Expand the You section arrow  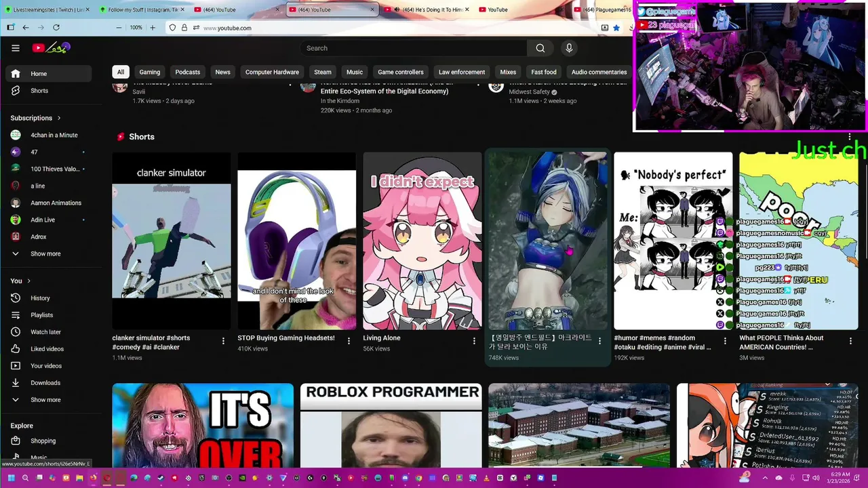(x=28, y=281)
